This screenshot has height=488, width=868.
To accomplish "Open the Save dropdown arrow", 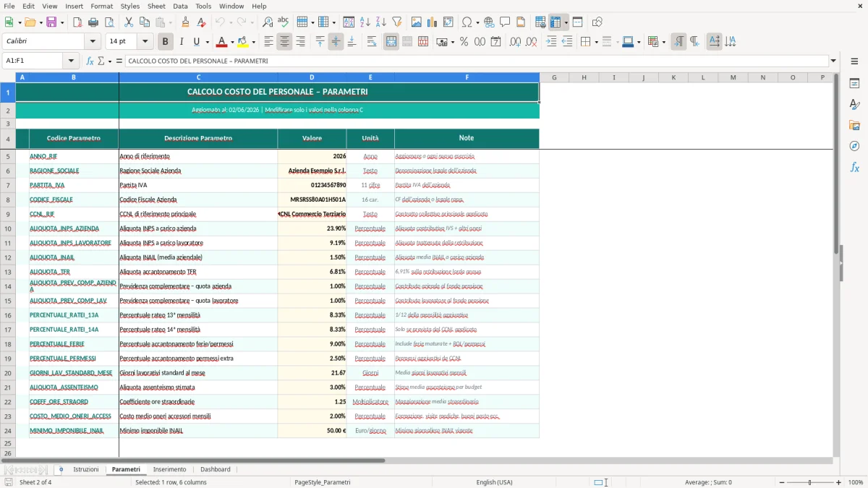I will pos(61,22).
